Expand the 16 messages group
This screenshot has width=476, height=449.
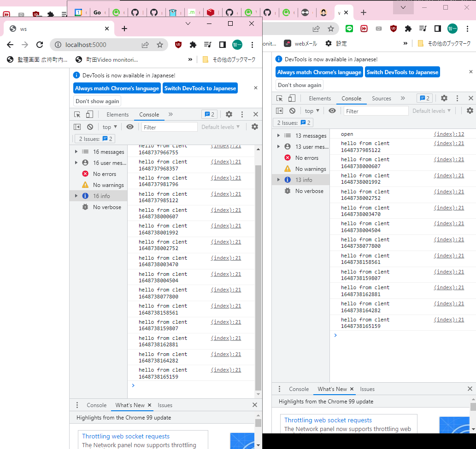77,152
